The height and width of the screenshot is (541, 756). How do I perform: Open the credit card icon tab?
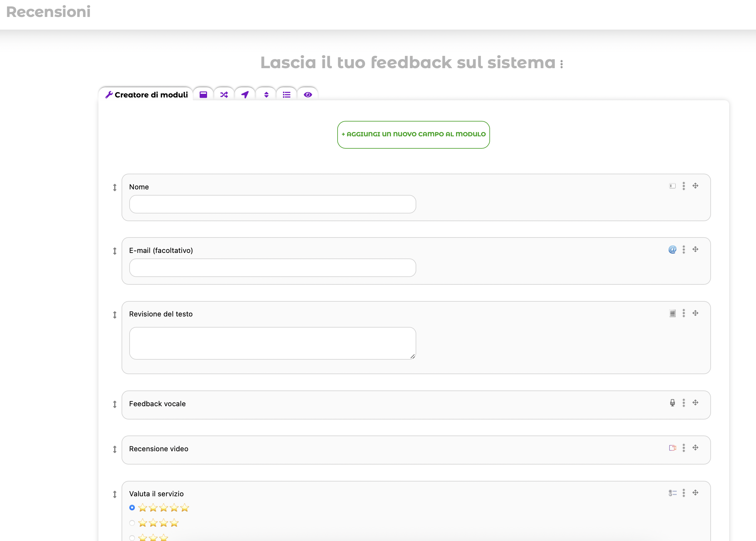[203, 95]
